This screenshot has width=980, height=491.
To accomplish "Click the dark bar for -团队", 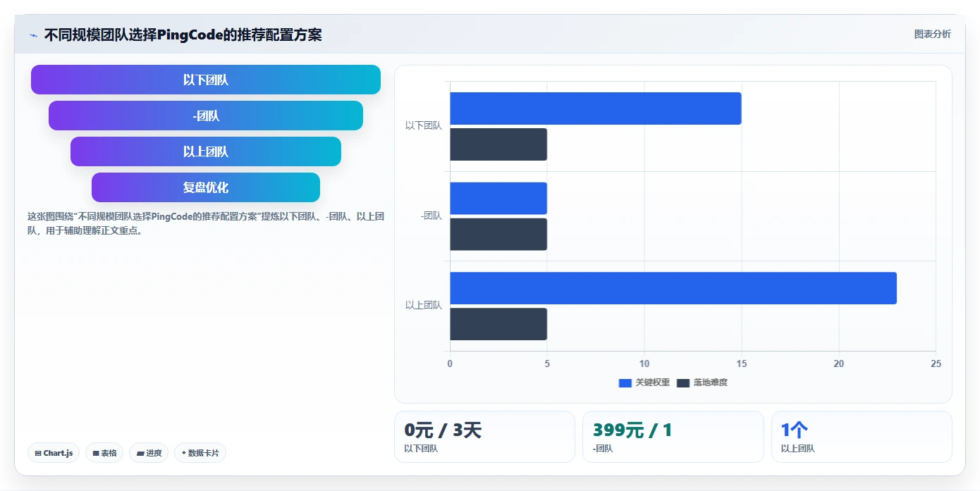I will 498,235.
